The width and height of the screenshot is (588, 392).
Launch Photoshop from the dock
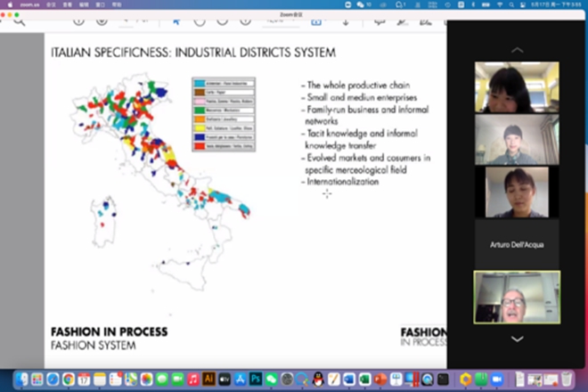tap(255, 380)
